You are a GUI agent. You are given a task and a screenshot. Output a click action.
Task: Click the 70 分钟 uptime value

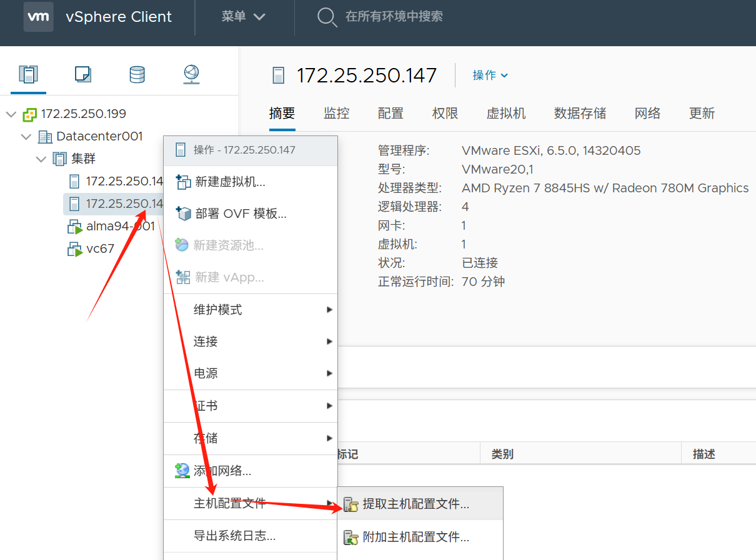(484, 282)
